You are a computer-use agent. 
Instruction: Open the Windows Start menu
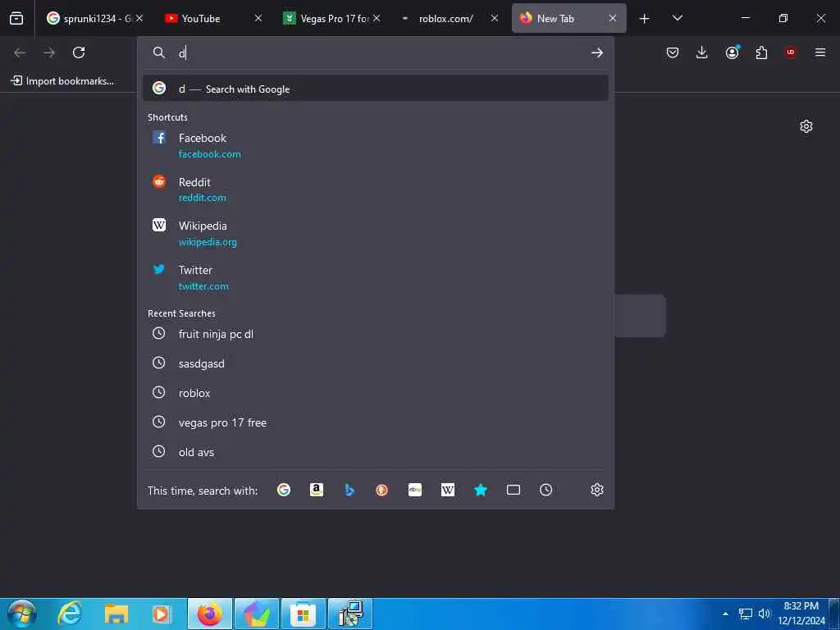pyautogui.click(x=22, y=614)
